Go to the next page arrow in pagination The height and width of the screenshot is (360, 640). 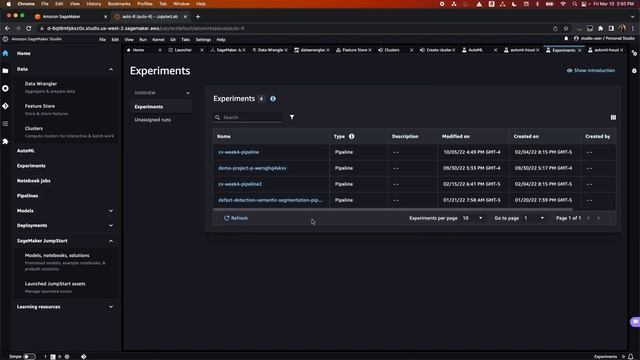click(599, 218)
